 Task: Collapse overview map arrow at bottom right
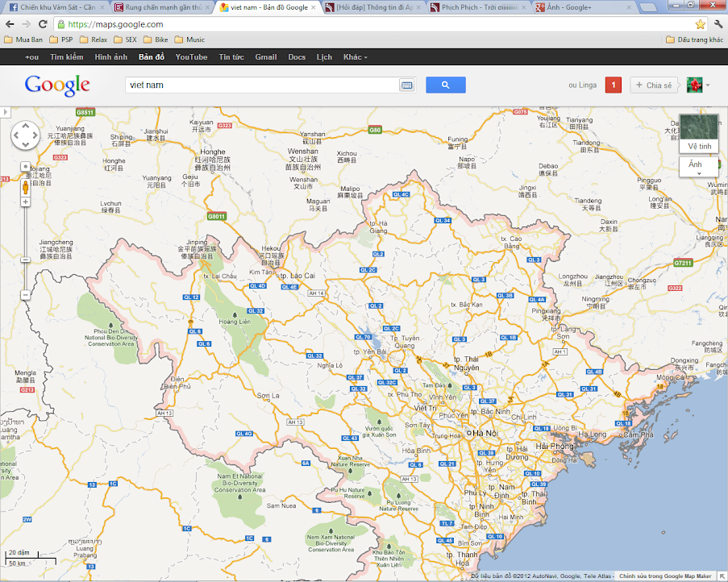(x=722, y=576)
